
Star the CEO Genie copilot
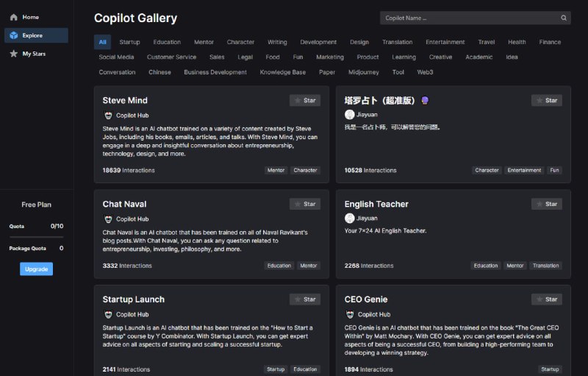[x=546, y=299]
